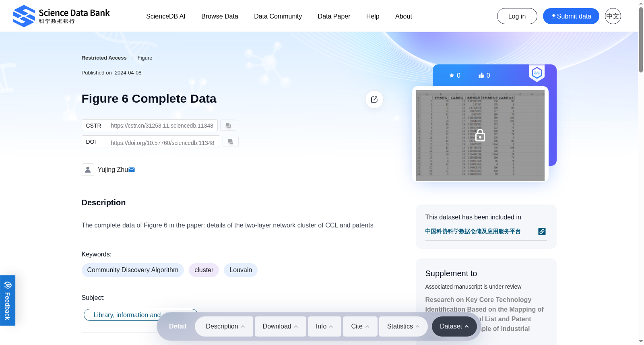Click the author avatar icon
The height and width of the screenshot is (345, 644).
tap(88, 169)
